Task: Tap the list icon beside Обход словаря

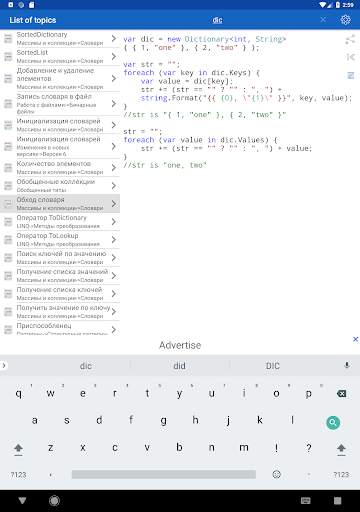Action: 8,204
